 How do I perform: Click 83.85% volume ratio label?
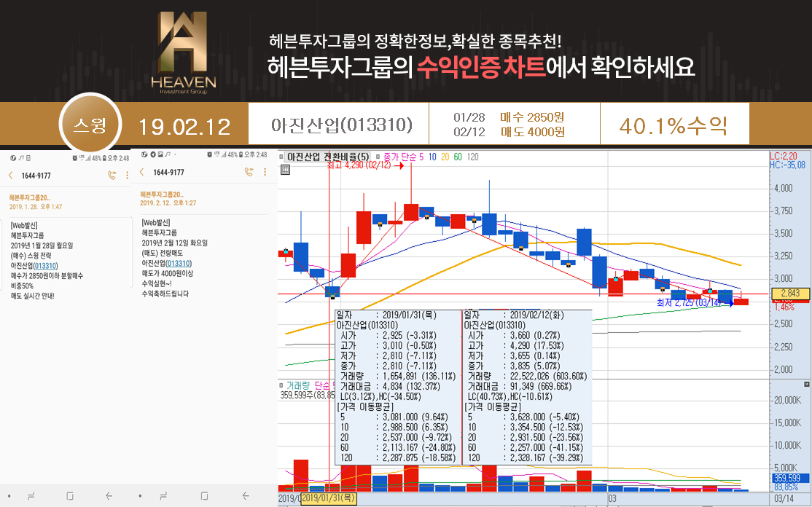pos(786,487)
